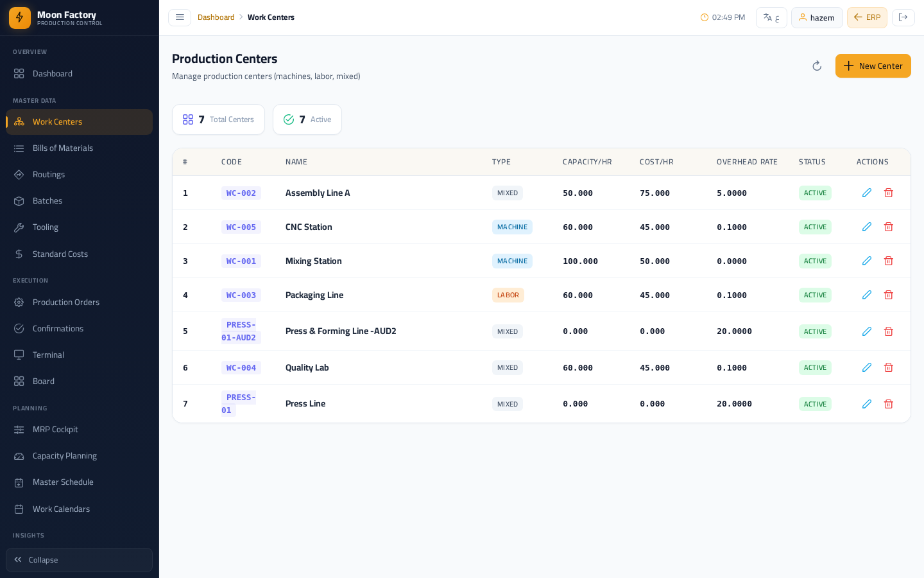924x578 pixels.
Task: Edit the Assembly Line A work center
Action: (867, 193)
